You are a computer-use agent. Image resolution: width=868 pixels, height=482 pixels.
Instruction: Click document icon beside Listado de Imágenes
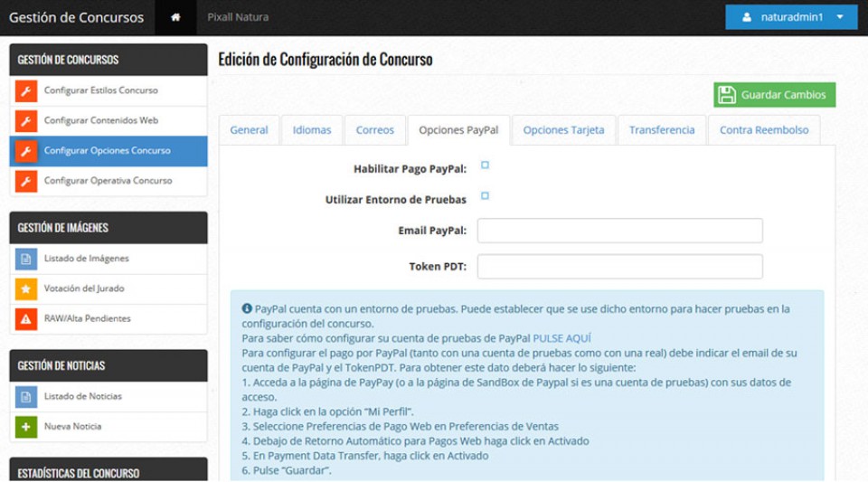click(26, 259)
